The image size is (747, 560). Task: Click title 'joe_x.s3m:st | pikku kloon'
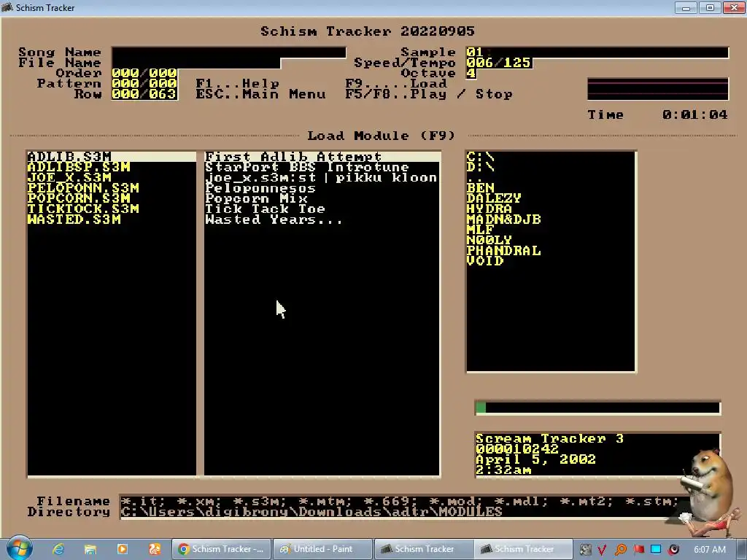pyautogui.click(x=321, y=178)
